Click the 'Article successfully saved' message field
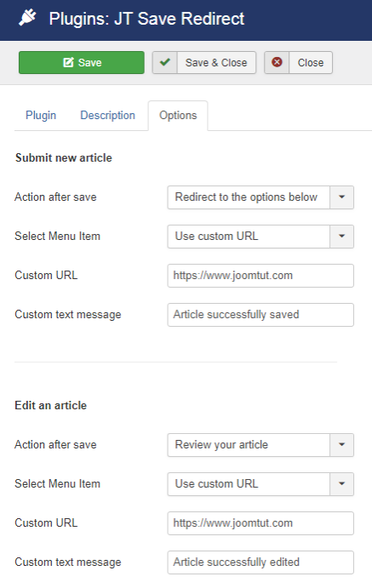This screenshot has width=372, height=588. pos(260,315)
